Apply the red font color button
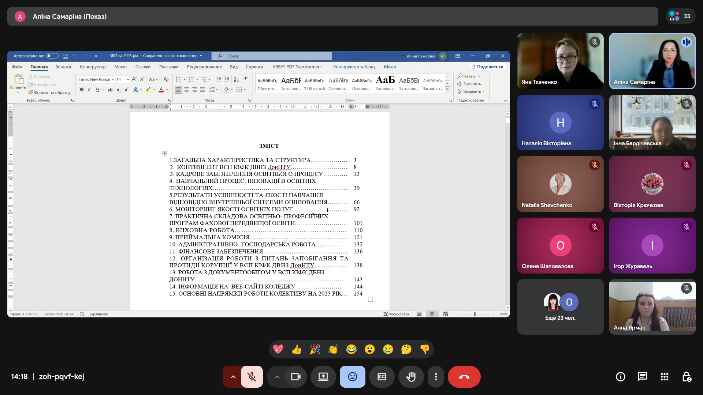The height and width of the screenshot is (395, 703). tap(161, 90)
